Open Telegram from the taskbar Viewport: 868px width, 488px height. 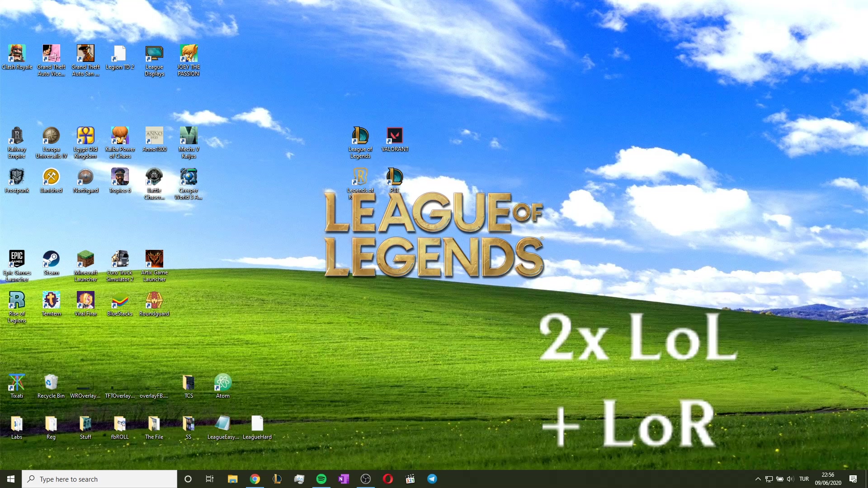432,479
